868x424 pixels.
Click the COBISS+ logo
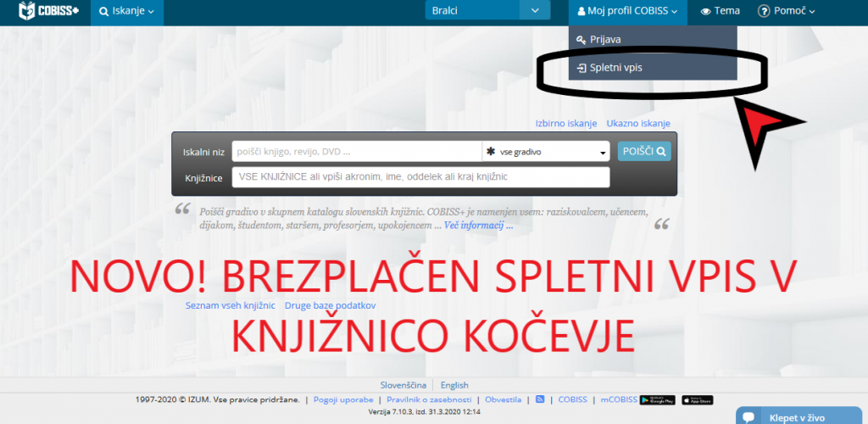[x=48, y=10]
